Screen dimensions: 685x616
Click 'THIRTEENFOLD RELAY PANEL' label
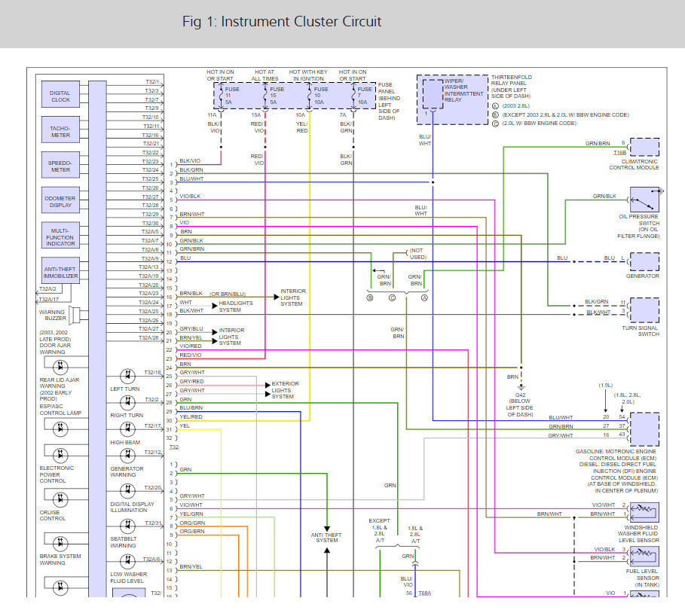coord(512,81)
